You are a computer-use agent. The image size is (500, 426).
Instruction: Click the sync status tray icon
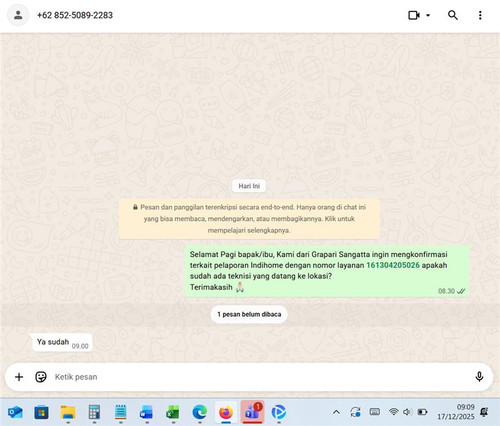click(355, 412)
